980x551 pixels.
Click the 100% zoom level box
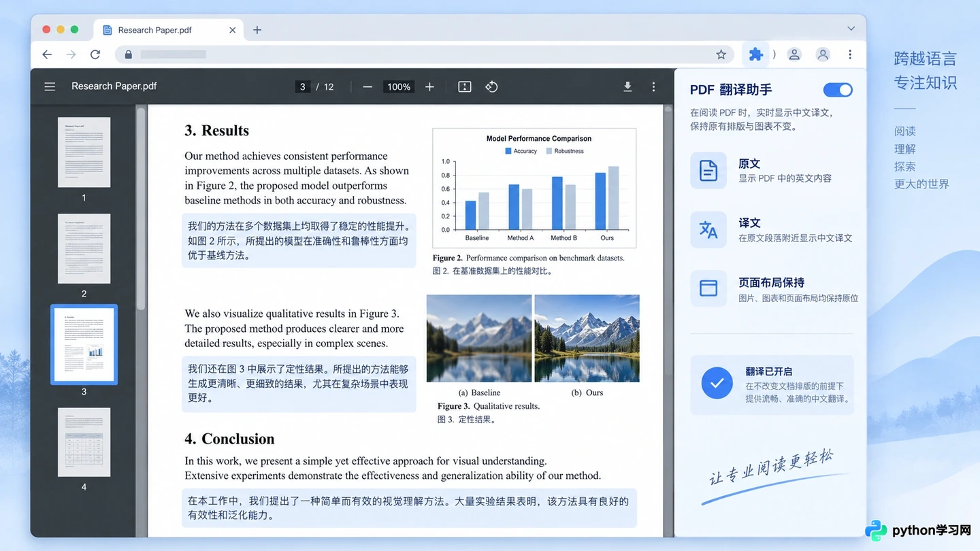click(x=399, y=86)
